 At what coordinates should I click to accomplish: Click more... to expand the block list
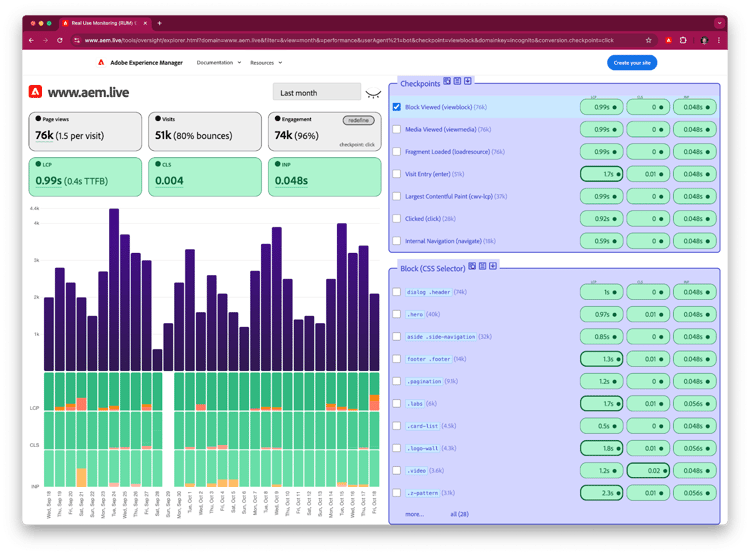(x=414, y=514)
